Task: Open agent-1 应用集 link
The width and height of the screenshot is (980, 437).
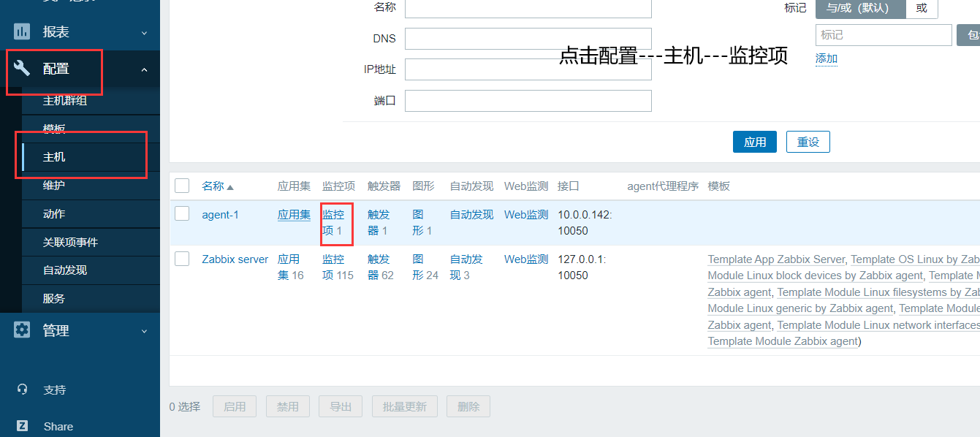Action: 294,215
